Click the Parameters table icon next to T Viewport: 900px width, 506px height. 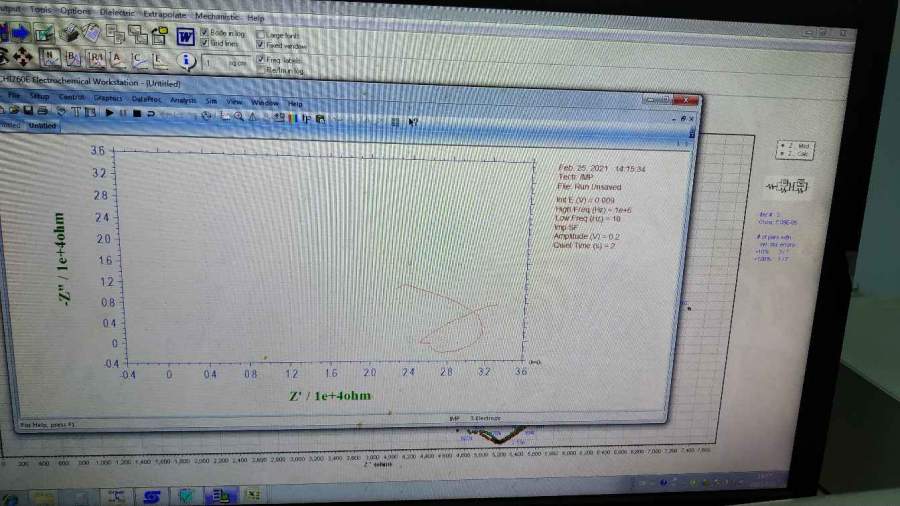click(x=90, y=112)
